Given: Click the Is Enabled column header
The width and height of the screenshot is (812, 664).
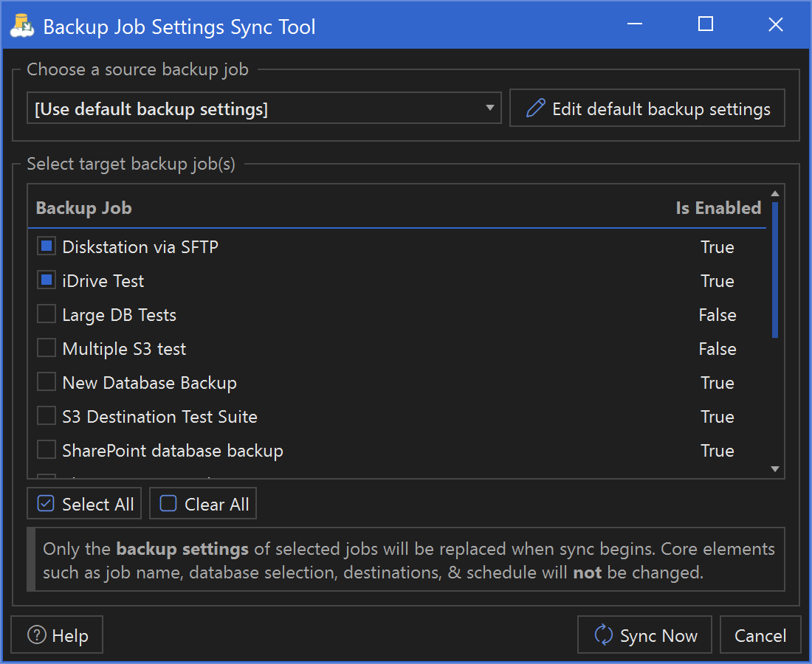Looking at the screenshot, I should pyautogui.click(x=718, y=208).
